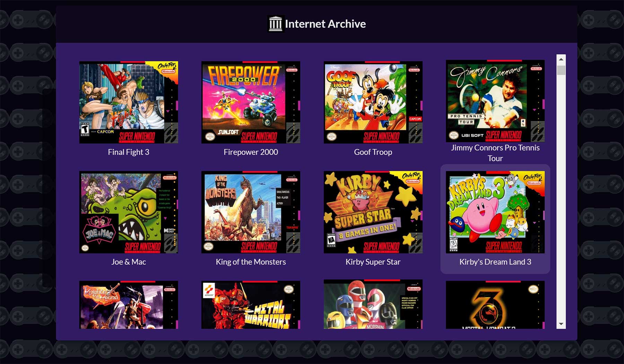This screenshot has height=364, width=624.
Task: Click the Kirby's Dream Land 3 title
Action: point(495,262)
